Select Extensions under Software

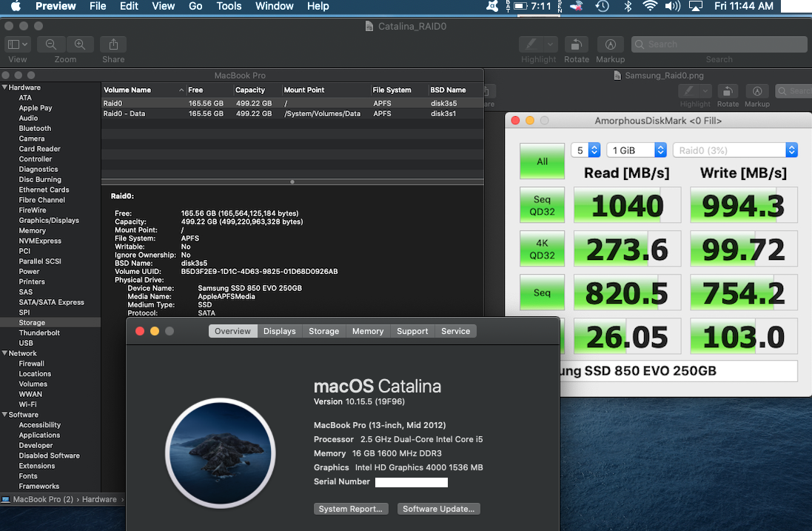pos(37,467)
